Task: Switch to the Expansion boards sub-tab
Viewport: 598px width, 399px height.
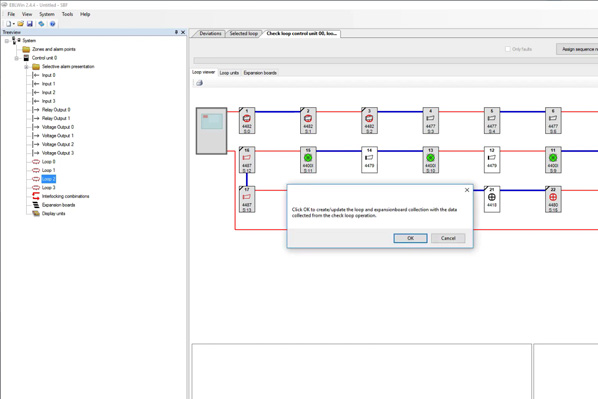Action: (260, 72)
